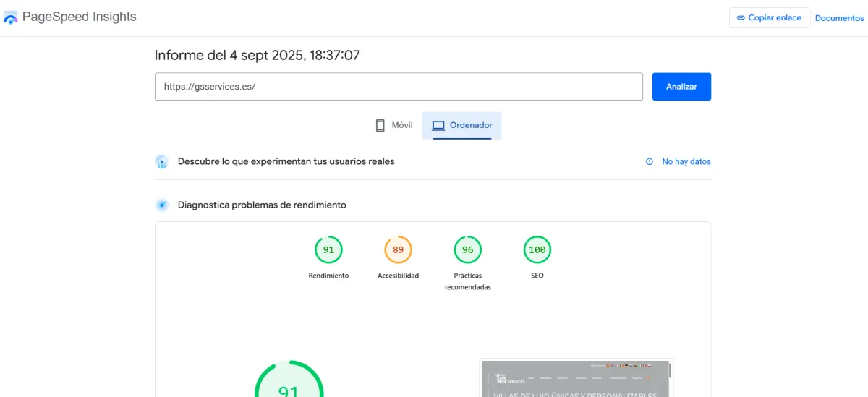Click the website screenshot thumbnail
This screenshot has height=397, width=868.
[576, 377]
